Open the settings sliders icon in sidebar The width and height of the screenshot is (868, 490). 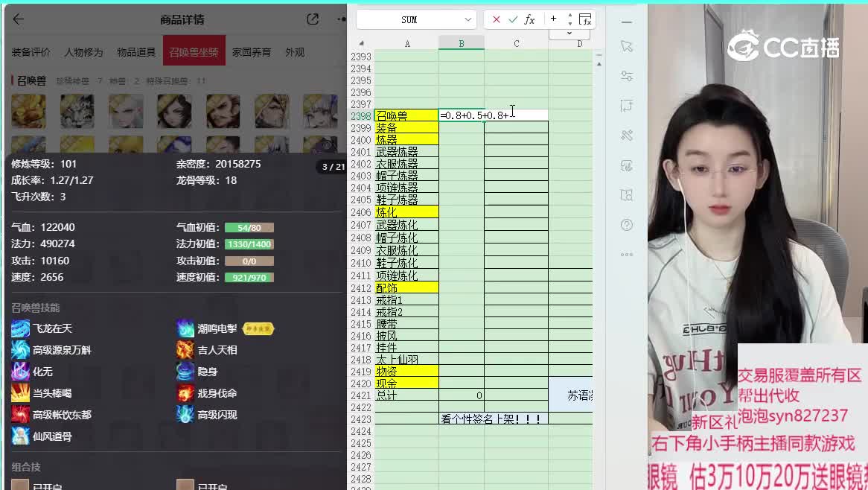coord(627,76)
